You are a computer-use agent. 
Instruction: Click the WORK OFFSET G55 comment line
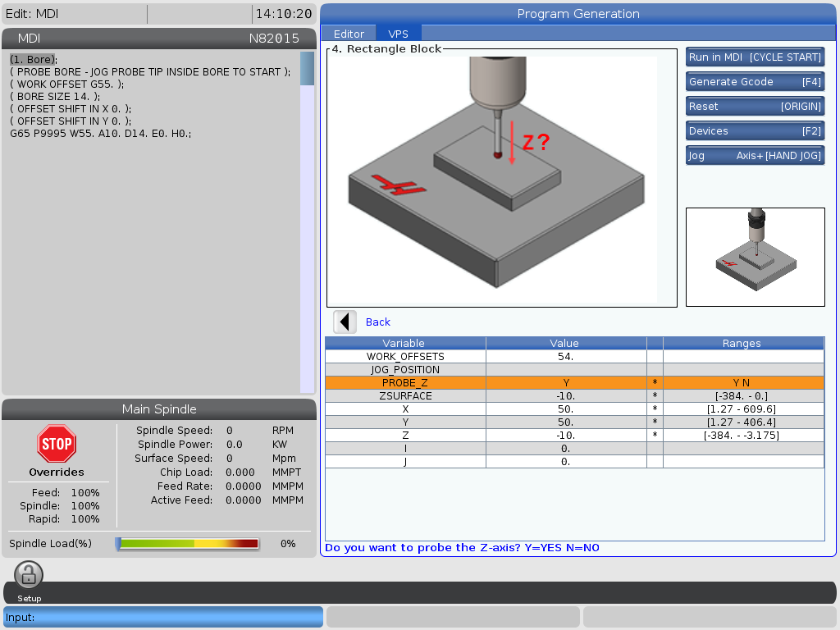tap(67, 84)
